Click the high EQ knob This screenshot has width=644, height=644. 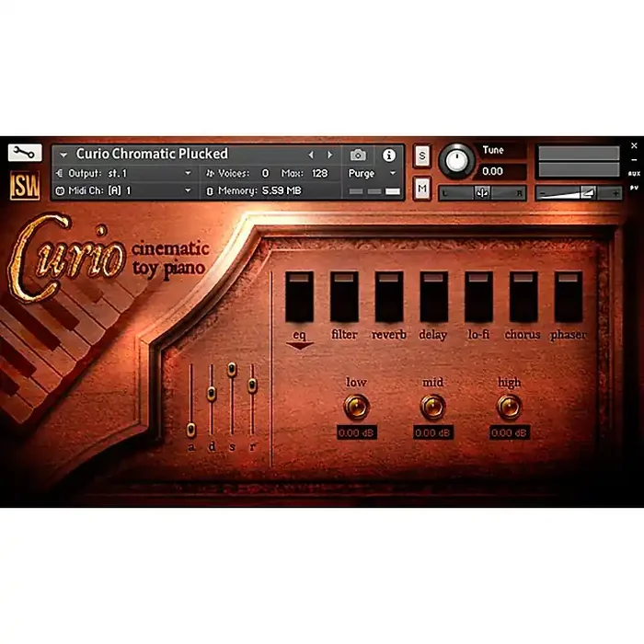point(510,407)
